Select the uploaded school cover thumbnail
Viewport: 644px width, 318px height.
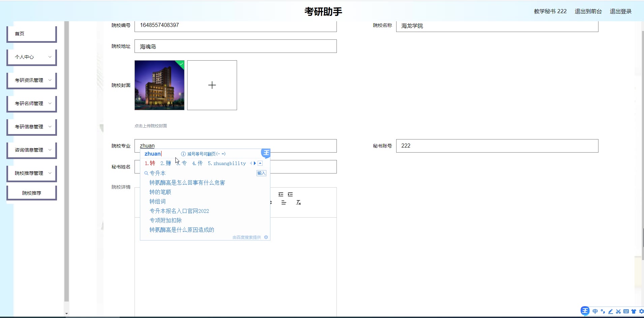tap(159, 85)
